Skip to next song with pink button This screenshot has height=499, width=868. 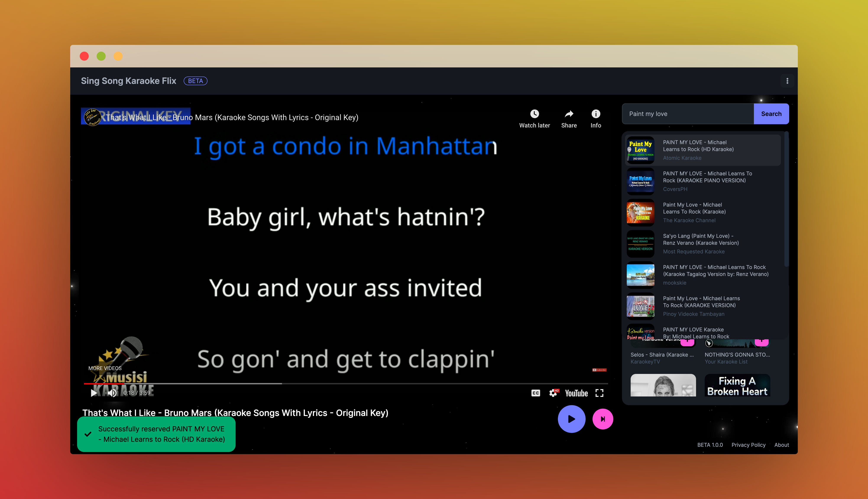tap(603, 419)
